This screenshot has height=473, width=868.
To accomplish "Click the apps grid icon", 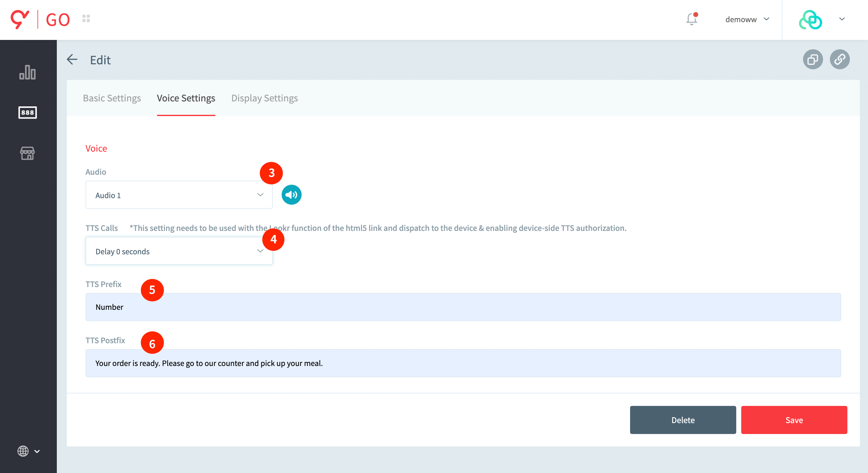I will pyautogui.click(x=86, y=18).
